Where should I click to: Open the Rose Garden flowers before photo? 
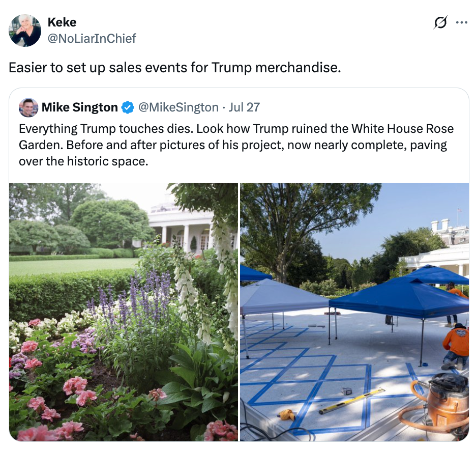(x=124, y=312)
